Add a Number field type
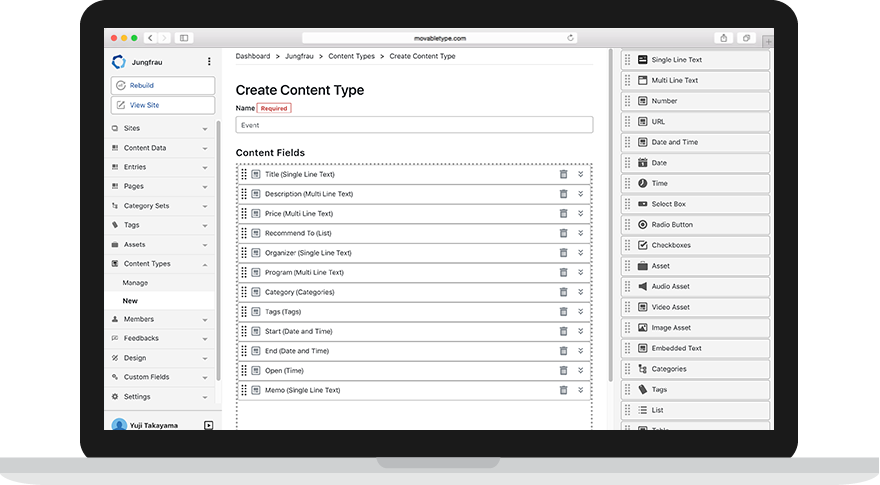The height and width of the screenshot is (485, 880). 695,101
